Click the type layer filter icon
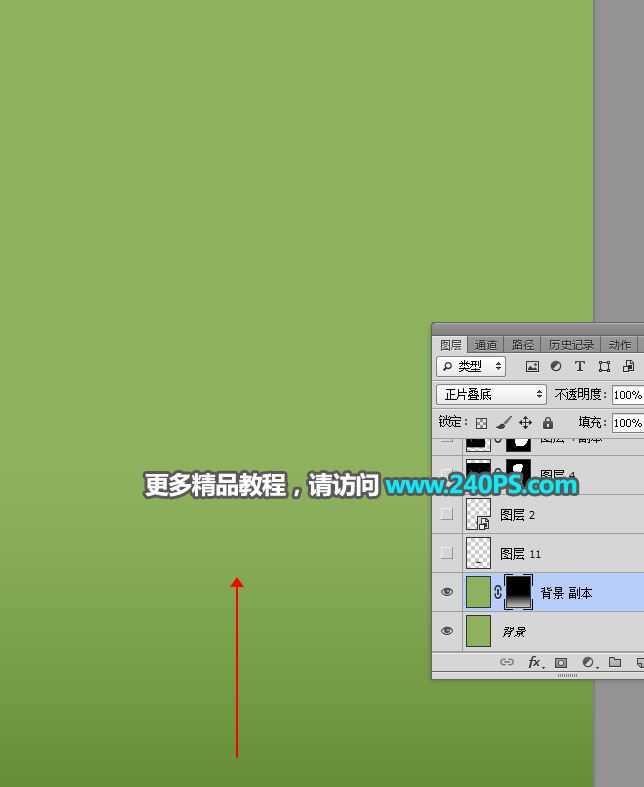644x787 pixels. (579, 367)
